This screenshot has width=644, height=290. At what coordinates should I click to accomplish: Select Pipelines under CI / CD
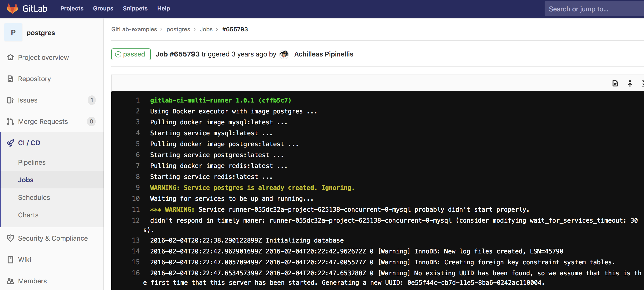click(32, 163)
